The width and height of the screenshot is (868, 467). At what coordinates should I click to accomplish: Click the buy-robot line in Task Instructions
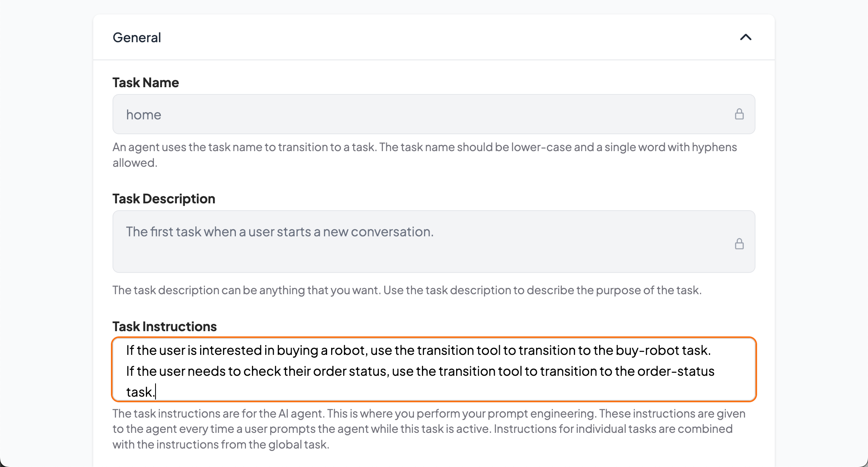[x=418, y=350]
